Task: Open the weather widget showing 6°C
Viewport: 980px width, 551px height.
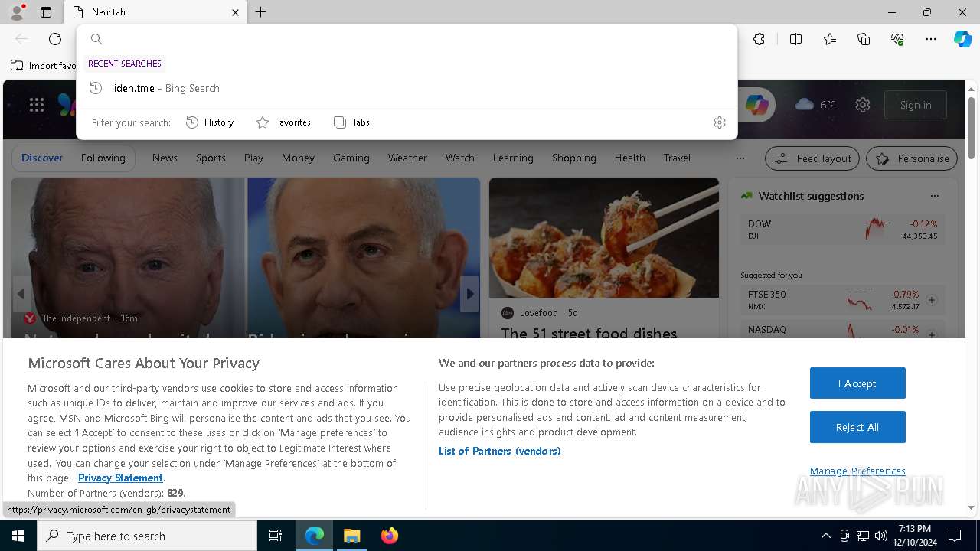Action: click(815, 105)
